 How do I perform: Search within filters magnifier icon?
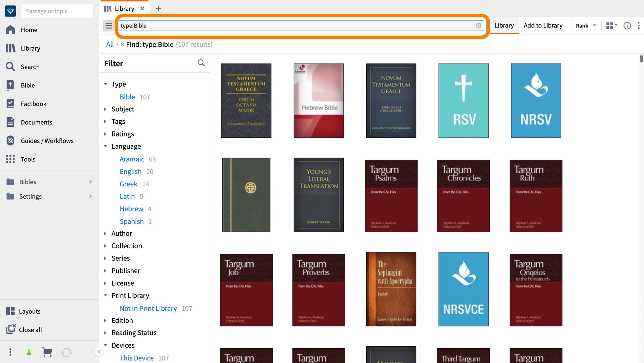(201, 63)
